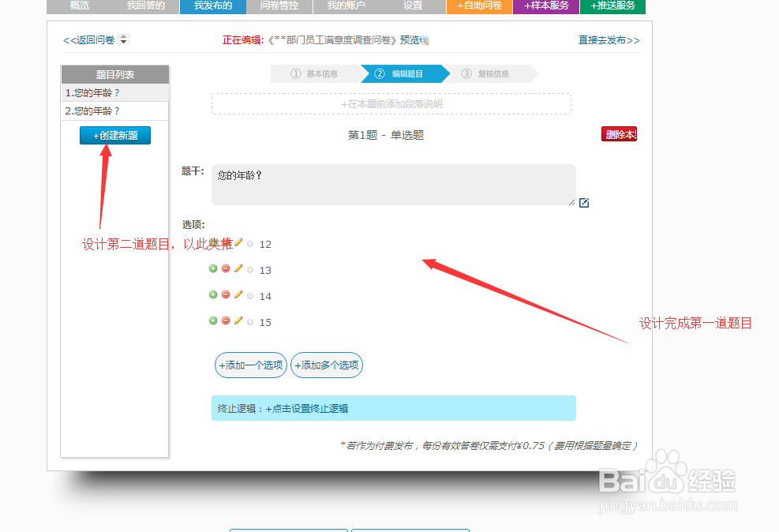Click the 创建新题 button
This screenshot has width=779, height=532.
pyautogui.click(x=114, y=135)
